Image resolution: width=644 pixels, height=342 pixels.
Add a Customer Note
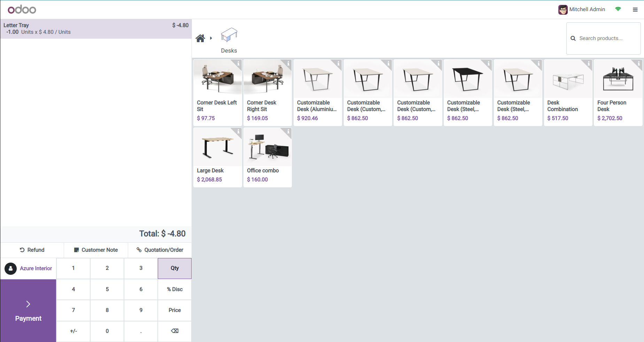point(96,250)
